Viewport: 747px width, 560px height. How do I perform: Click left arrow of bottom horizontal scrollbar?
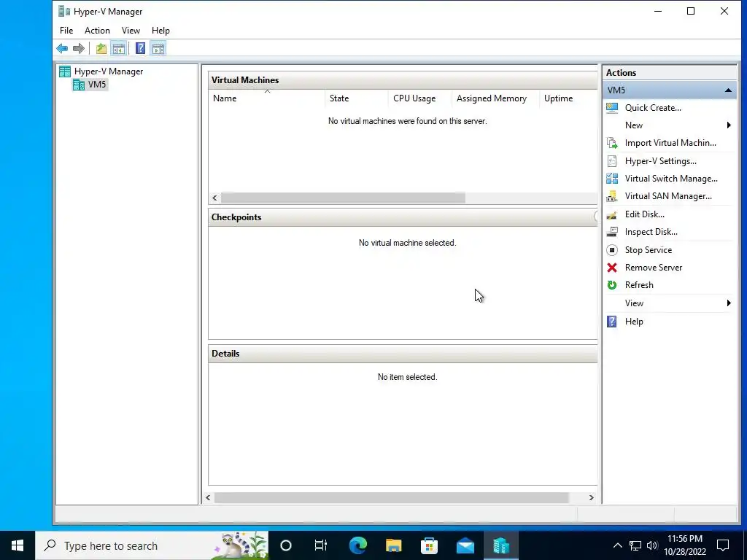pos(208,497)
